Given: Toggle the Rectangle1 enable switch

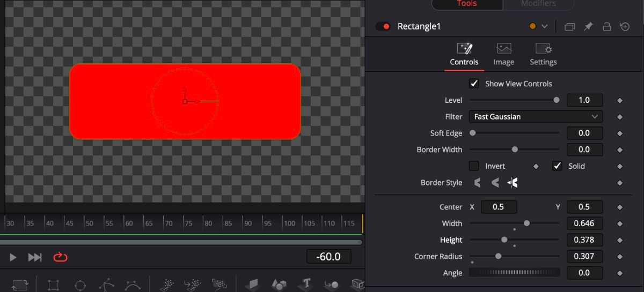Looking at the screenshot, I should (383, 26).
